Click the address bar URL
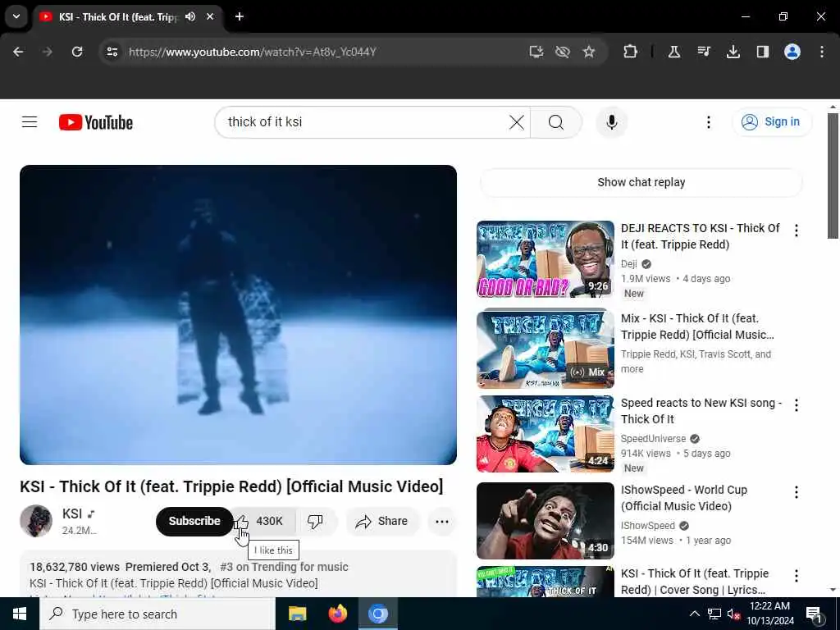The height and width of the screenshot is (630, 840). [x=253, y=52]
